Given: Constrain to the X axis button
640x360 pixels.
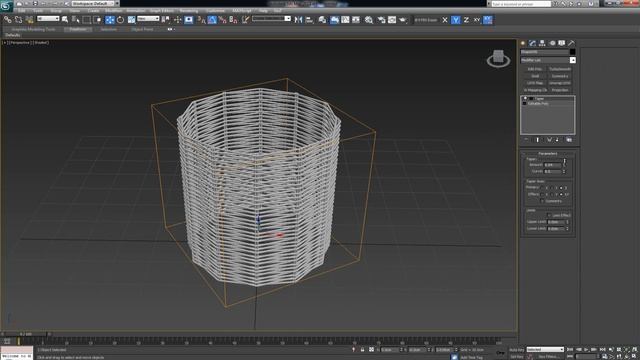Looking at the screenshot, I should pyautogui.click(x=445, y=20).
